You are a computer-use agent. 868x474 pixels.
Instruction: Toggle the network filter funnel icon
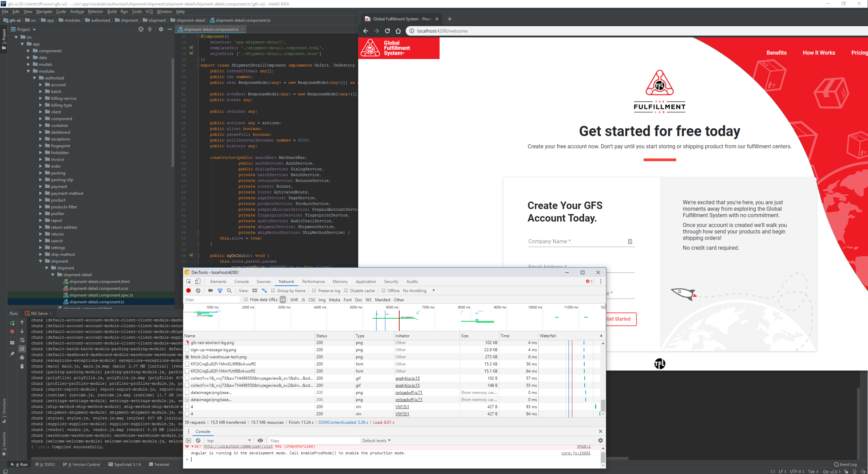pyautogui.click(x=220, y=291)
